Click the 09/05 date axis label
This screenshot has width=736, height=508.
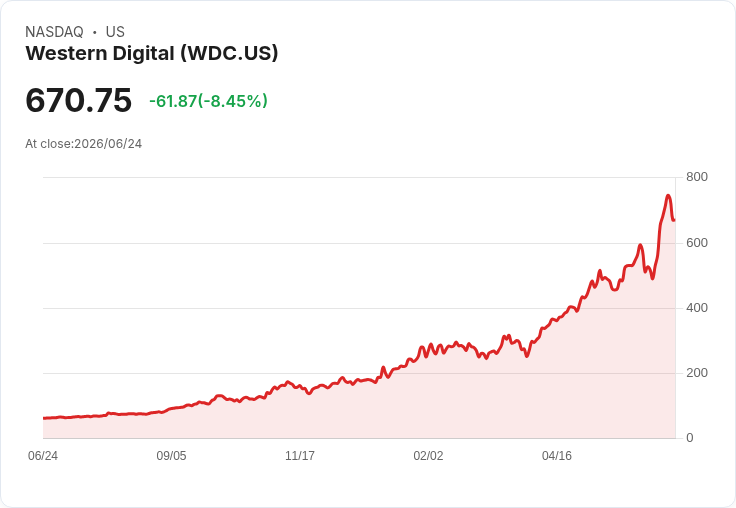[171, 455]
